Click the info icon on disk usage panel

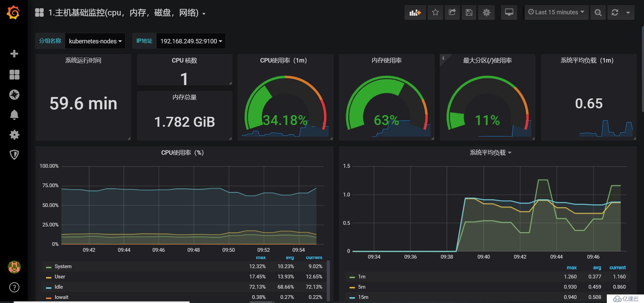[443, 57]
